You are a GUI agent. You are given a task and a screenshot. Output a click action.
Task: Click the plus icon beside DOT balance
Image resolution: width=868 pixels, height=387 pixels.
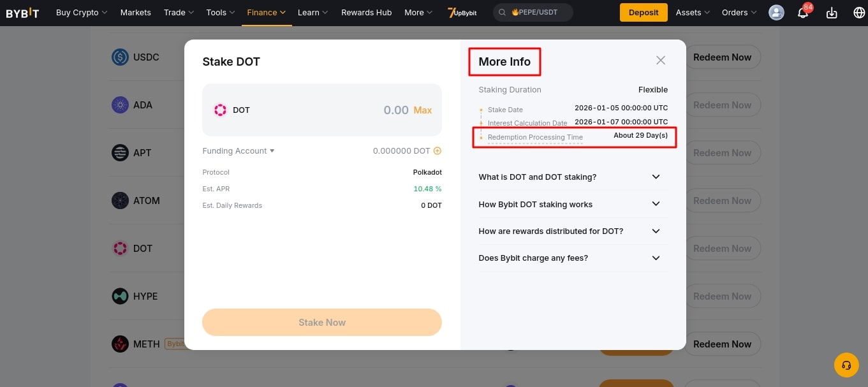tap(438, 151)
